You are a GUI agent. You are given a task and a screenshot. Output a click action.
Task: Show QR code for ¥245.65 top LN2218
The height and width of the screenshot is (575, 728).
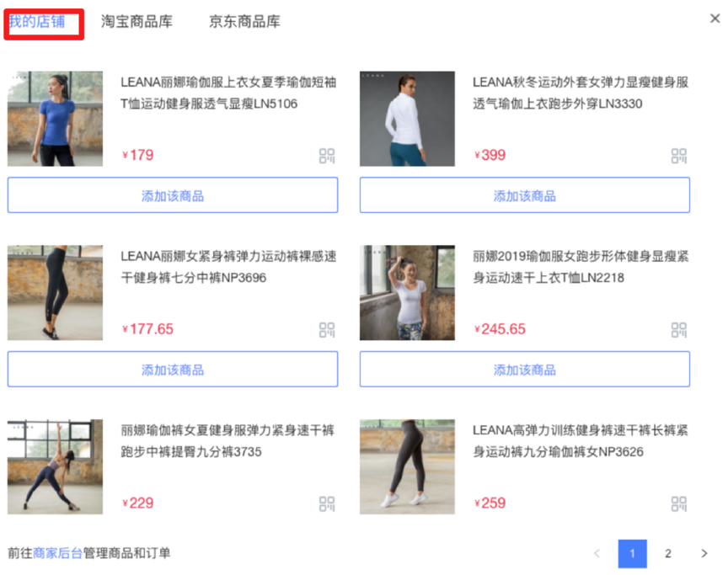[x=679, y=330]
